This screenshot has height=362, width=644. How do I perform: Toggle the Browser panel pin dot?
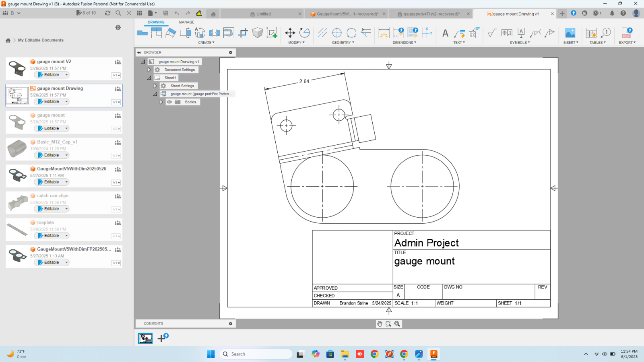(231, 52)
